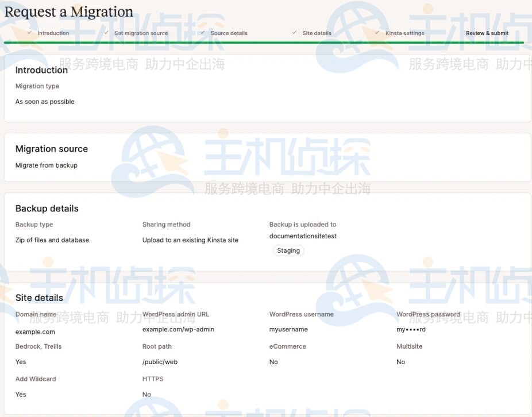532x417 pixels.
Task: Click the Request a Migration page title
Action: (x=69, y=11)
